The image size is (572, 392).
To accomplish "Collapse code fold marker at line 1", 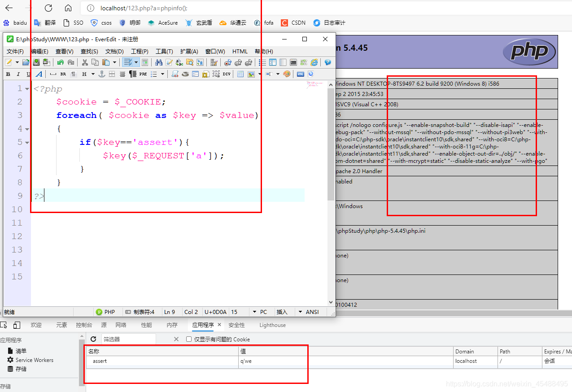I will click(27, 89).
